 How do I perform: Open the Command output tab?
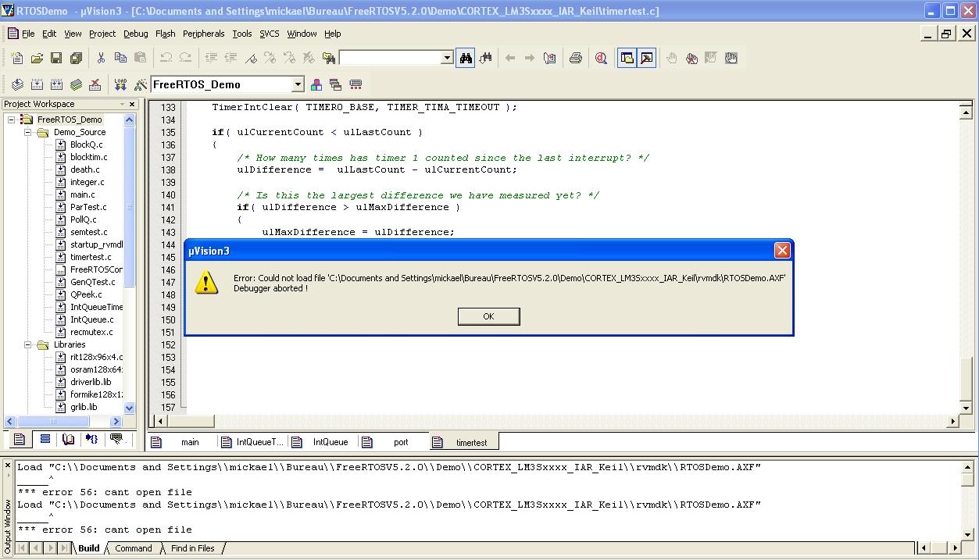pos(134,548)
